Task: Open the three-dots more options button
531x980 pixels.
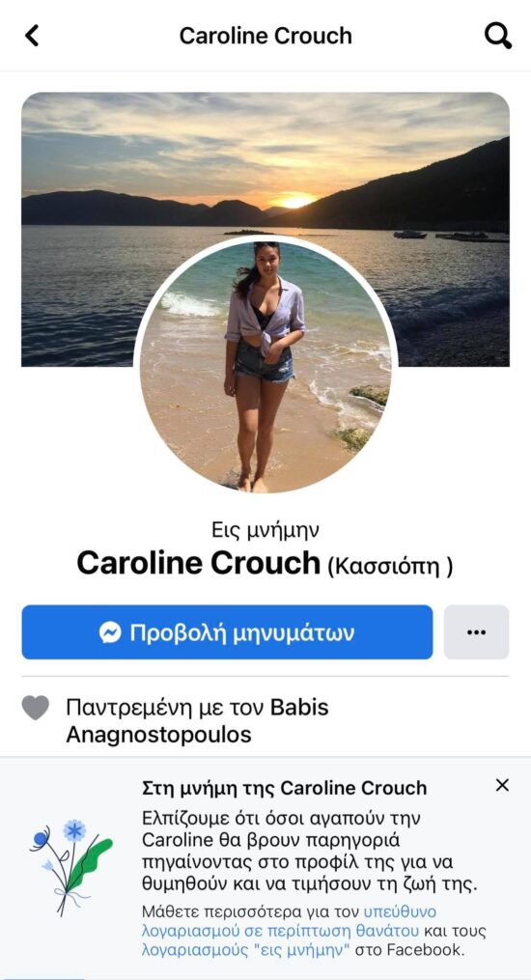Action: [476, 631]
